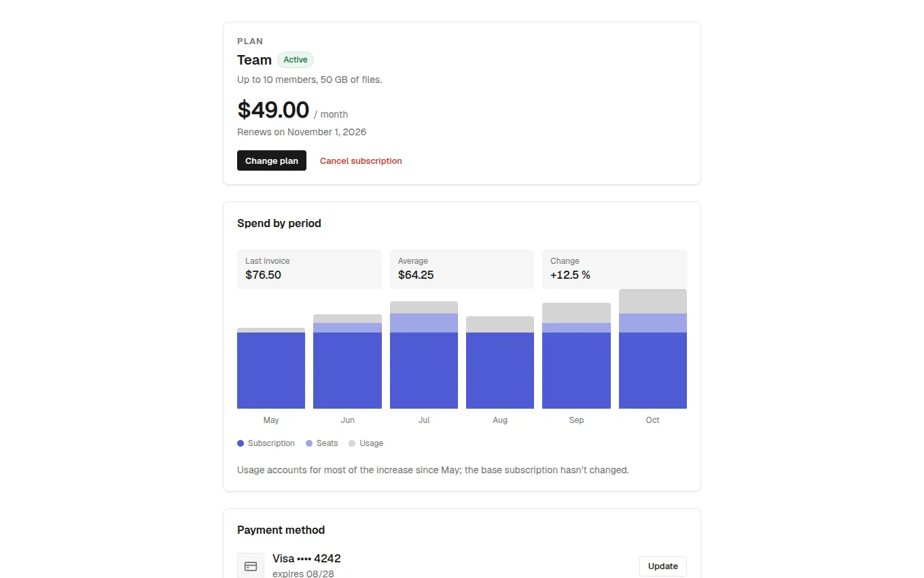
Task: Click the Seats segment of the Jul bar
Action: click(424, 323)
